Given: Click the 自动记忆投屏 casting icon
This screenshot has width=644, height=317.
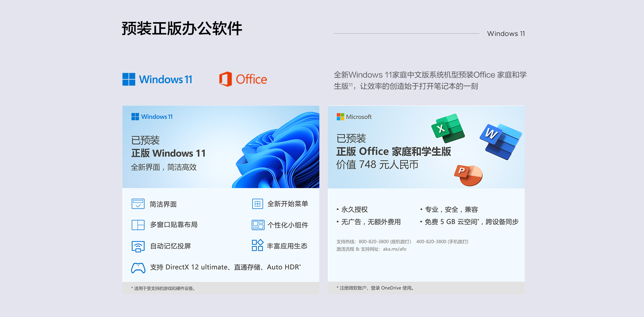Looking at the screenshot, I should (138, 246).
